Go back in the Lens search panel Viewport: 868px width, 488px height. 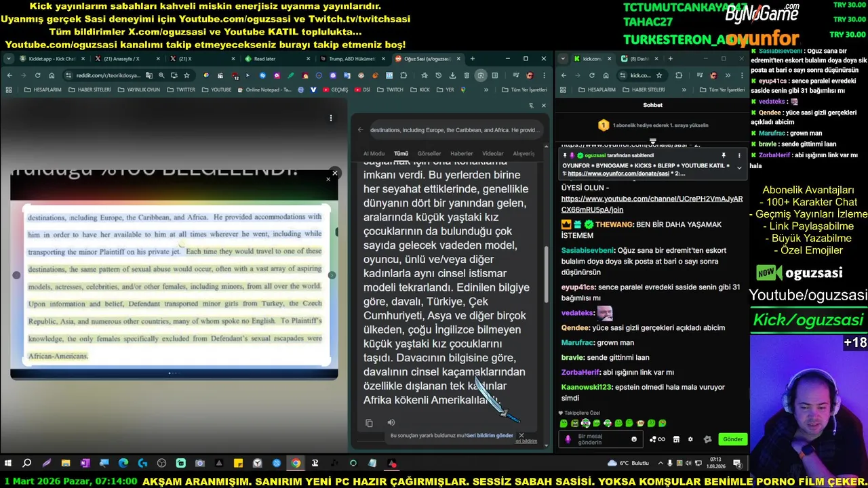[361, 129]
